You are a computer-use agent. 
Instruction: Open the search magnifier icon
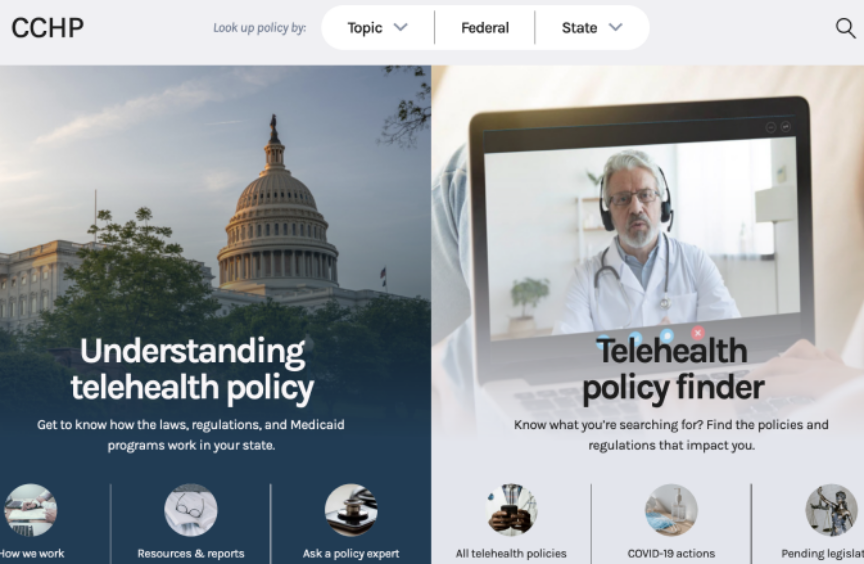(x=845, y=28)
